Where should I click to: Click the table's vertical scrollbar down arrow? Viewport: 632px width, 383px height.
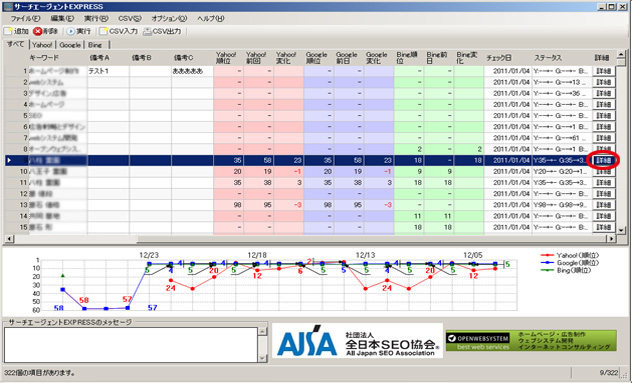(621, 231)
